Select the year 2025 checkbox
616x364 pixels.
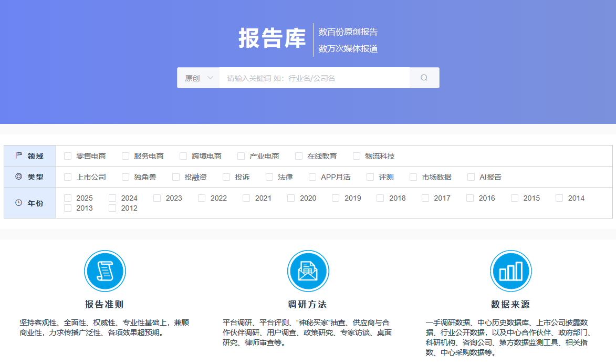click(x=67, y=198)
